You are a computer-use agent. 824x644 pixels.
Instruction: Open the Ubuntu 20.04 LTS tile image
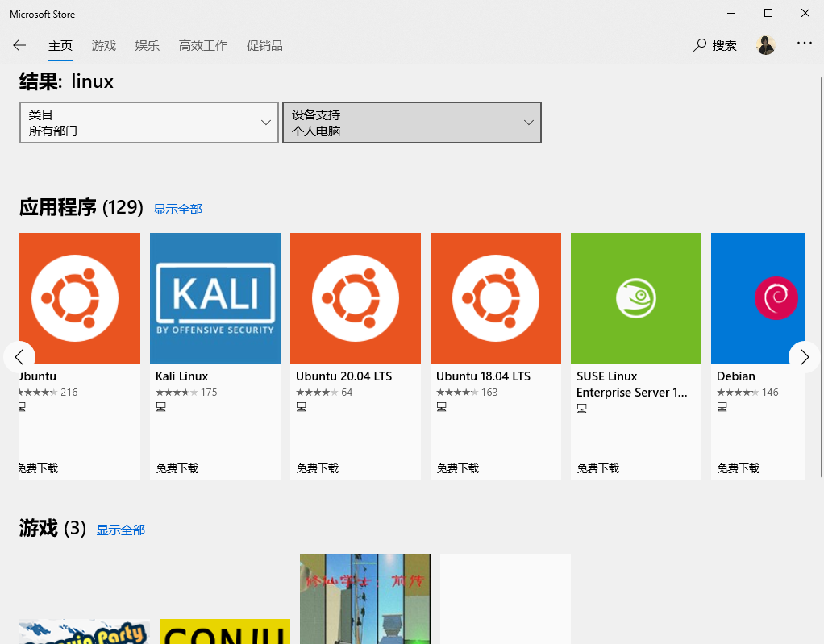tap(356, 298)
